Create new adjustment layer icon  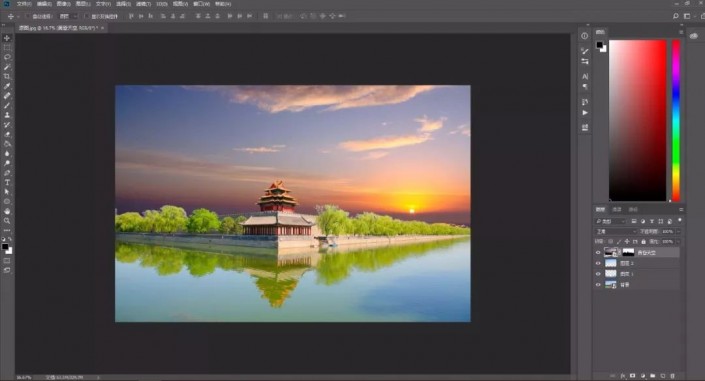point(643,376)
